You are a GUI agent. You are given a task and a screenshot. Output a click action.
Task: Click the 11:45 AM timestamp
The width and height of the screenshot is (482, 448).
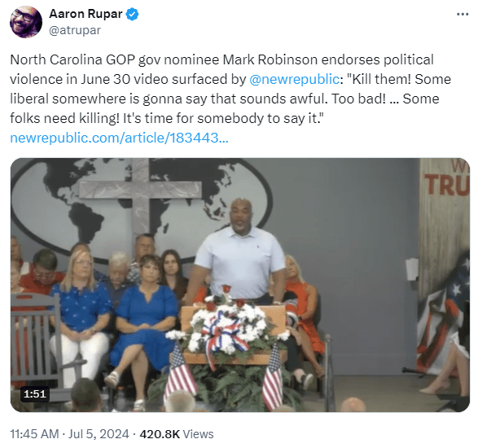pyautogui.click(x=34, y=434)
